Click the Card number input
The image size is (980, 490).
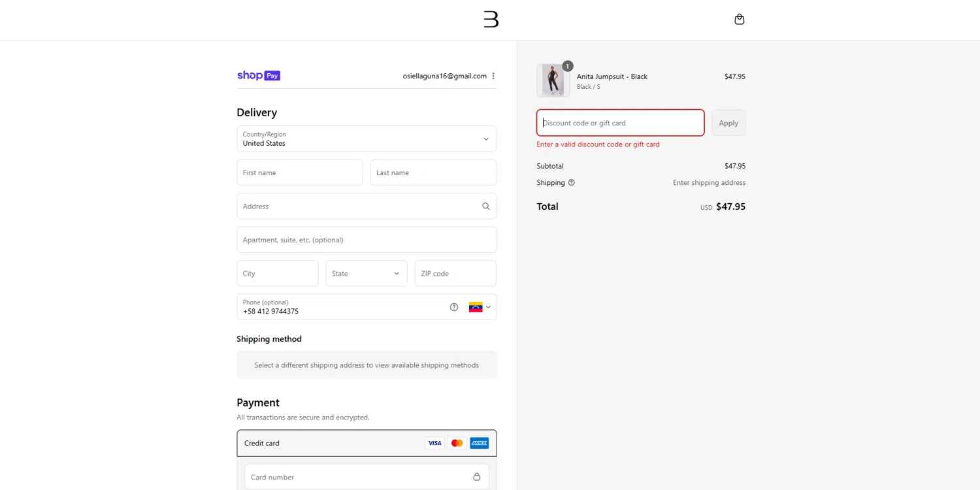pos(367,477)
